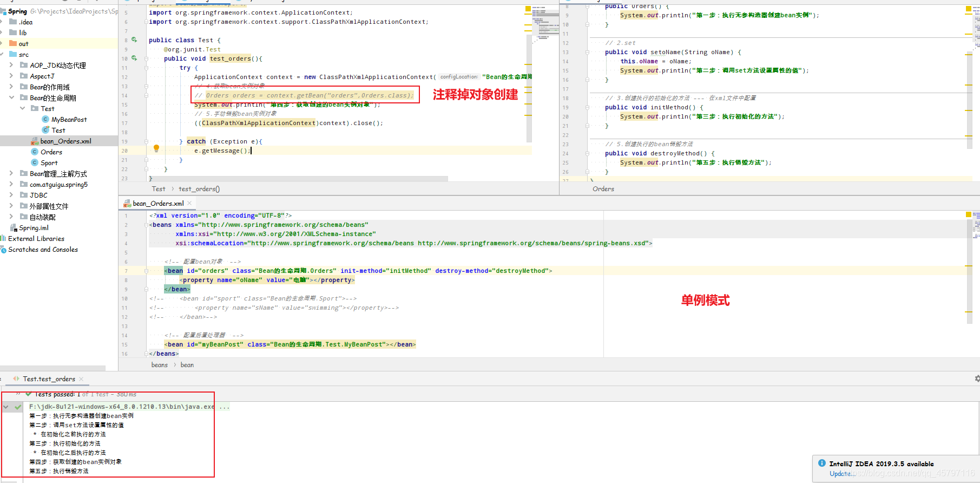Select the Test.test_orders run tab
Screen dimensions: 980x483
coord(49,378)
